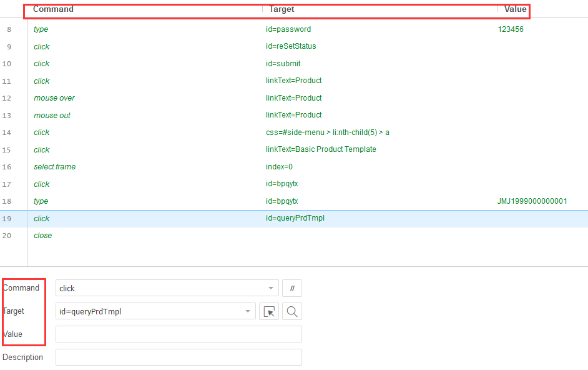The height and width of the screenshot is (370, 588).
Task: Click the Command column header
Action: click(53, 9)
